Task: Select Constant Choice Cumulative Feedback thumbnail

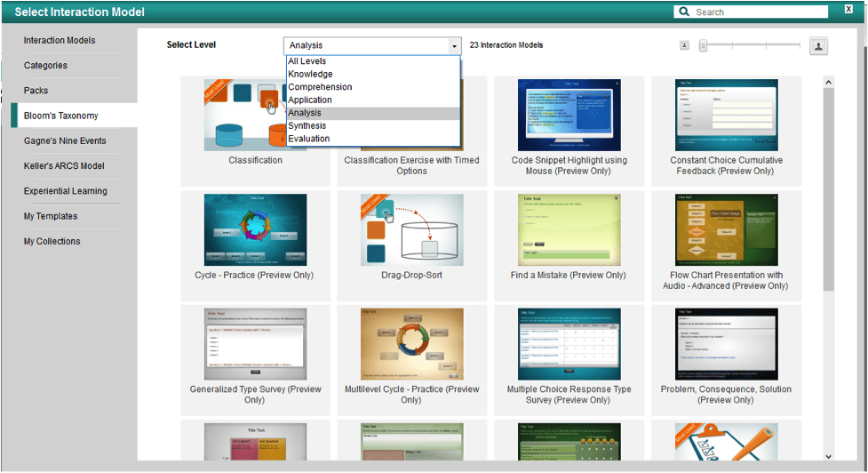Action: [x=726, y=116]
